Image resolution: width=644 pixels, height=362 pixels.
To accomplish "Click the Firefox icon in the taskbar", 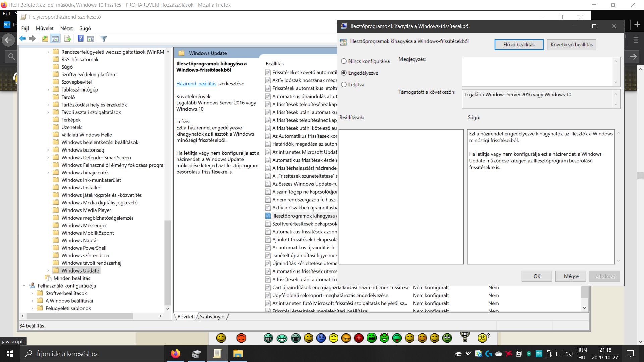I will click(x=175, y=354).
